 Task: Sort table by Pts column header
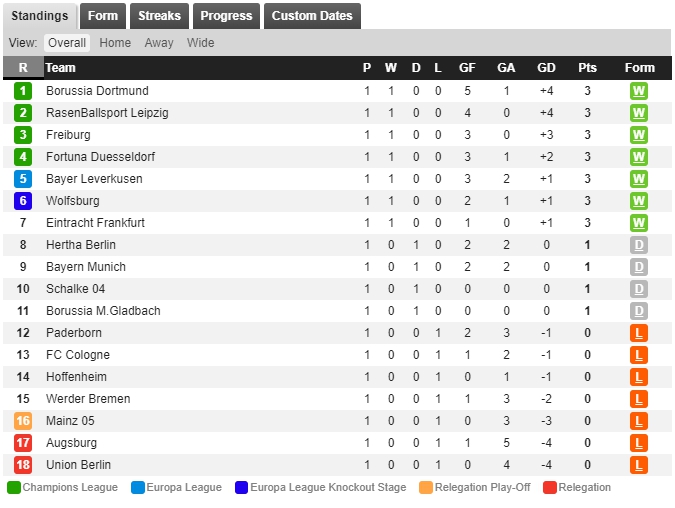pos(587,68)
